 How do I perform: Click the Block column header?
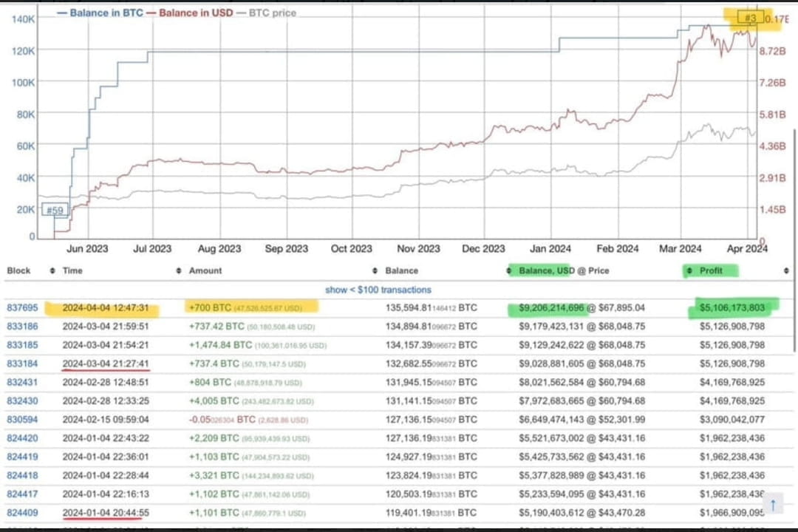(x=18, y=271)
